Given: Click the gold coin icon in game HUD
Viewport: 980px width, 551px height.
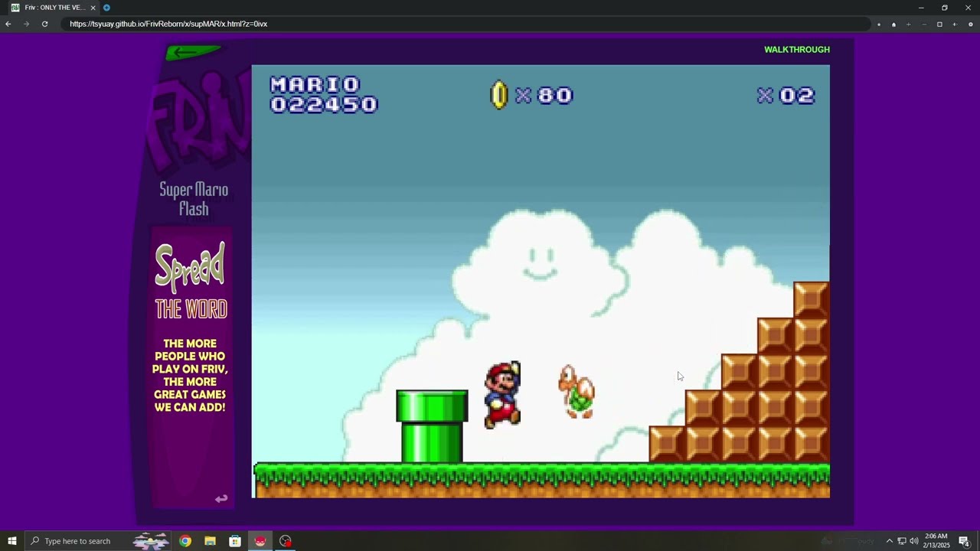Looking at the screenshot, I should pyautogui.click(x=498, y=95).
